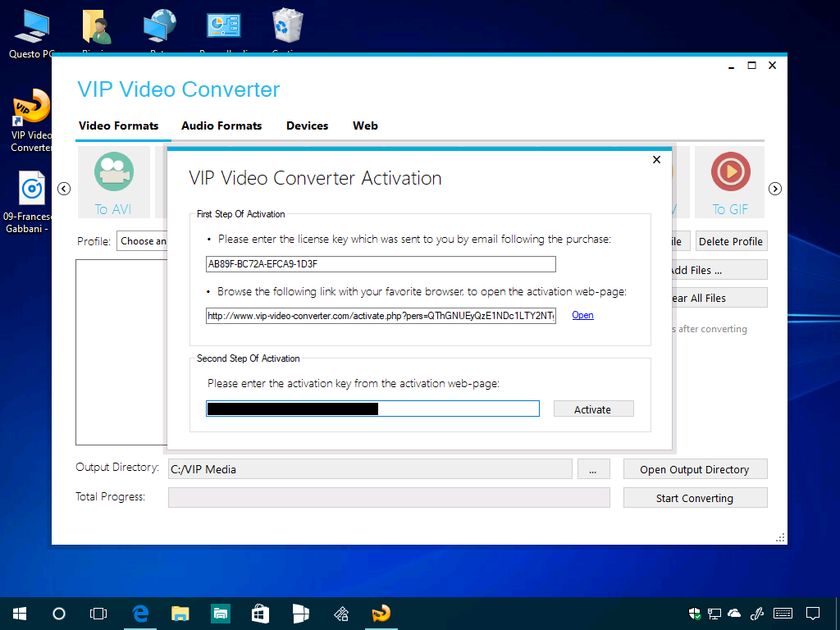Open the pencil-and-ruler app in the taskbar

341,614
